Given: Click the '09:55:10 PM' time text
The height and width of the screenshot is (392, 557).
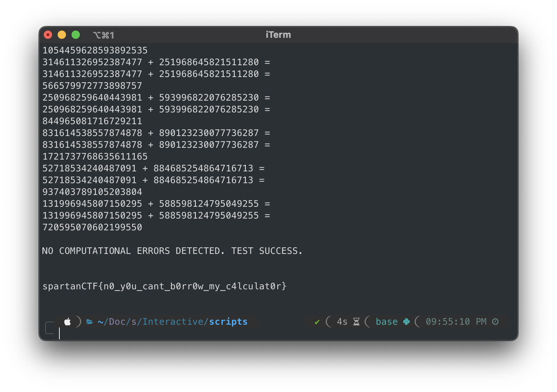Looking at the screenshot, I should tap(456, 322).
